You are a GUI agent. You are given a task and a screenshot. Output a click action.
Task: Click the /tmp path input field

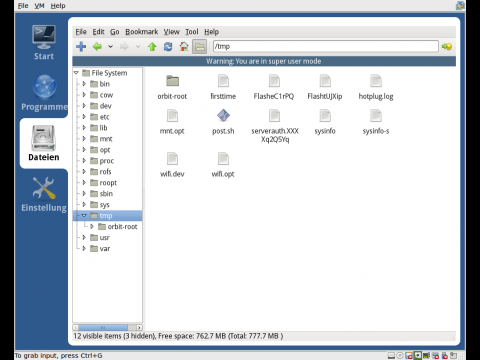[x=326, y=46]
